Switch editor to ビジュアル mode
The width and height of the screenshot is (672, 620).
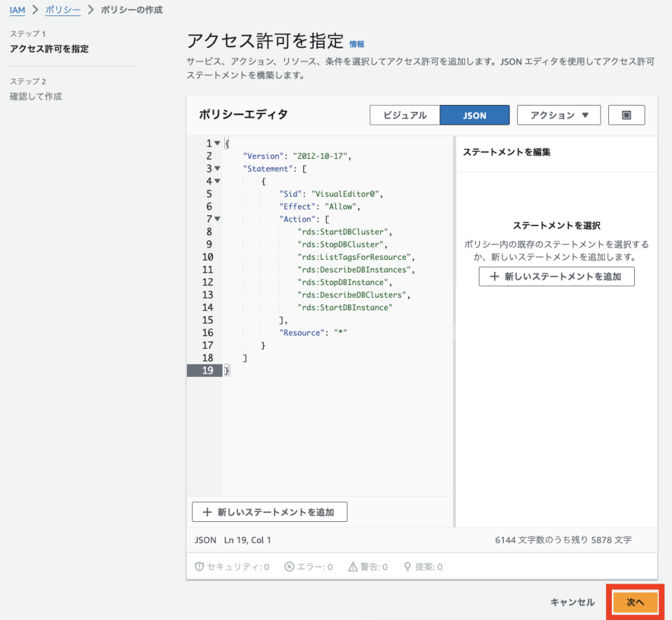(405, 116)
